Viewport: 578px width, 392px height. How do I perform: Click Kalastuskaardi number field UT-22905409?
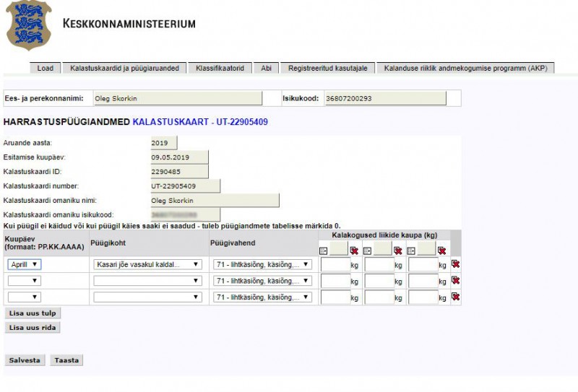point(186,186)
